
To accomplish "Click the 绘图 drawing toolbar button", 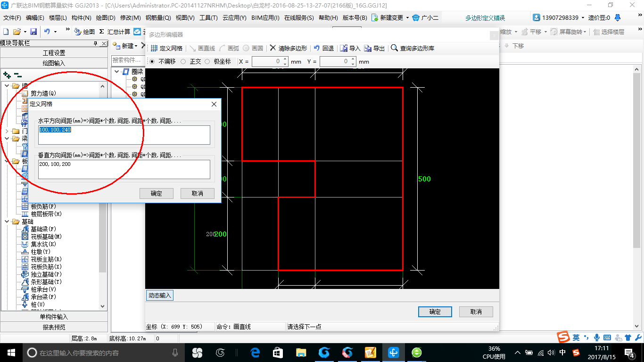I will 85,32.
